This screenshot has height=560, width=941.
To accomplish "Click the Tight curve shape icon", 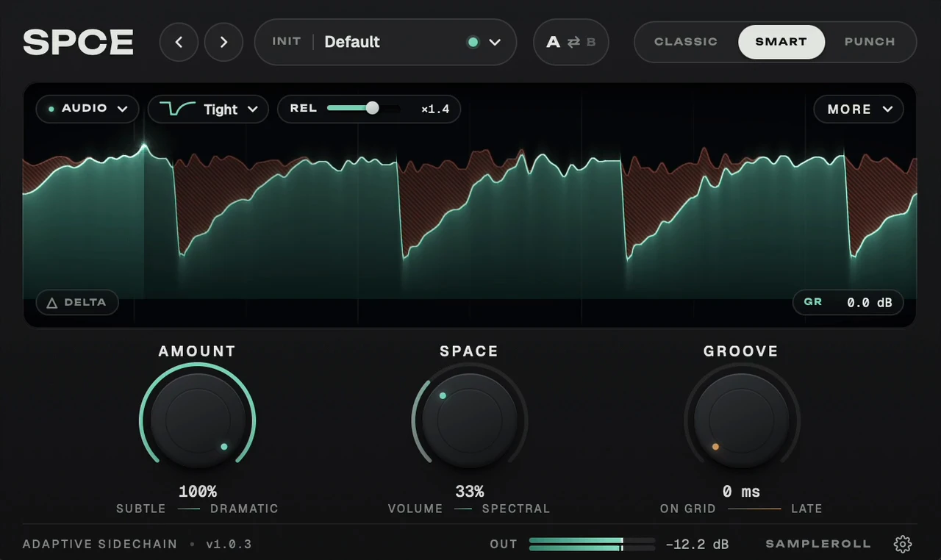I will point(178,109).
